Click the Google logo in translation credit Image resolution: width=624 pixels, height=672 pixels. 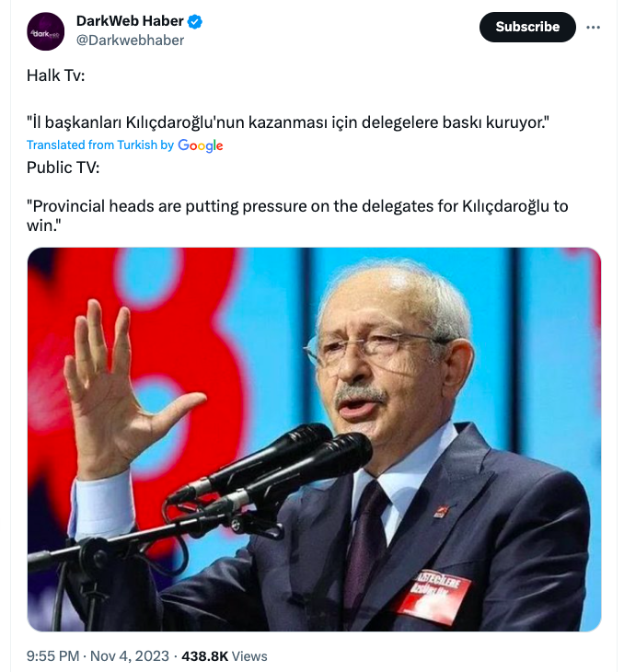click(x=200, y=145)
